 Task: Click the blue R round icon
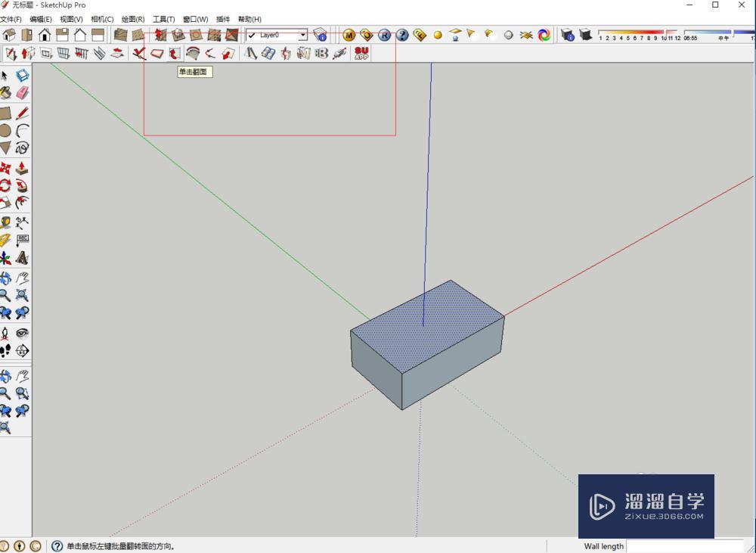tap(384, 36)
